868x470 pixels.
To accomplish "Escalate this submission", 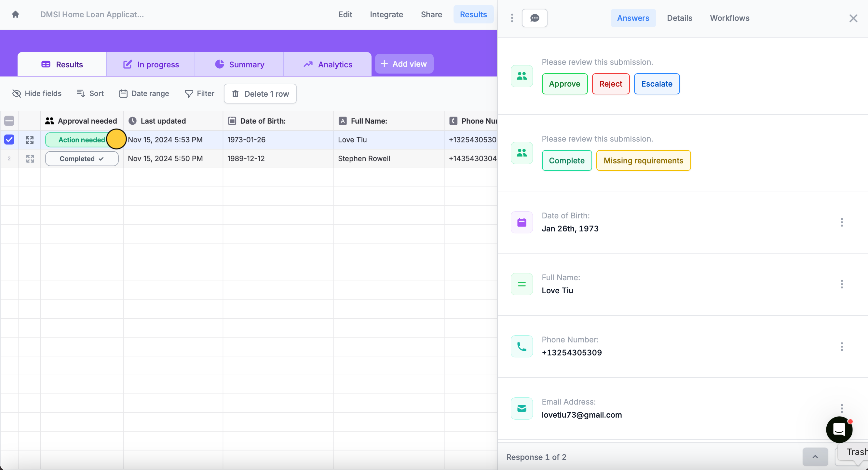I will point(657,84).
